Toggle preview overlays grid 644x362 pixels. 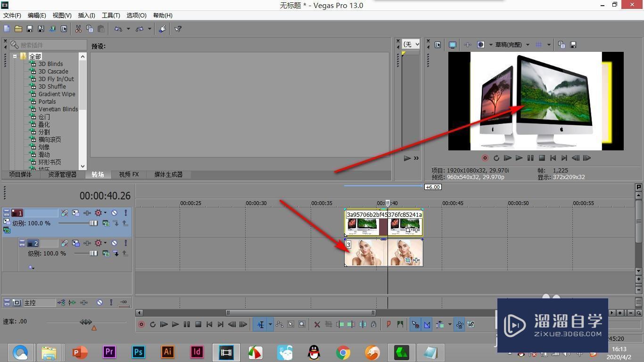coord(540,45)
